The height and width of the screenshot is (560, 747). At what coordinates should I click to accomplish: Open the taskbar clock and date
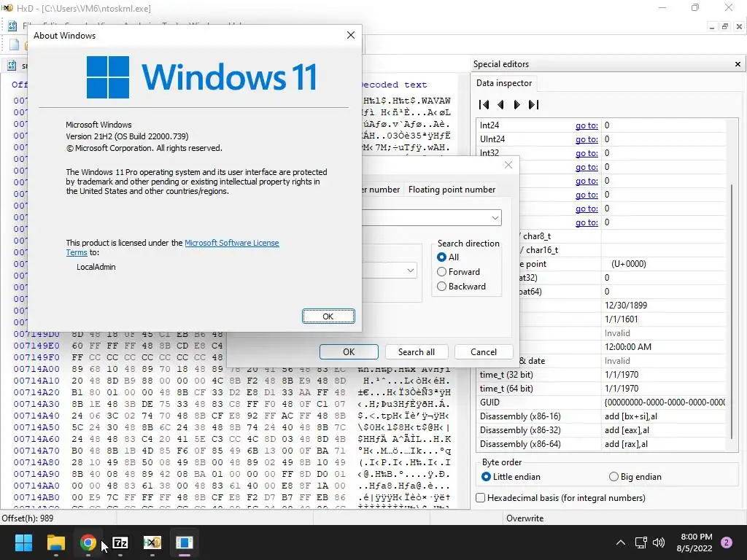point(694,542)
